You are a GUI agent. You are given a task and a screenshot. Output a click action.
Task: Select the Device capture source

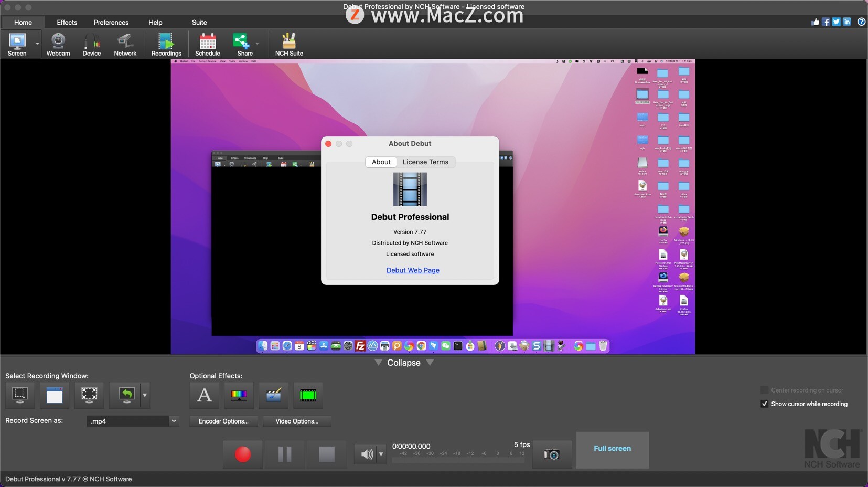tap(92, 44)
